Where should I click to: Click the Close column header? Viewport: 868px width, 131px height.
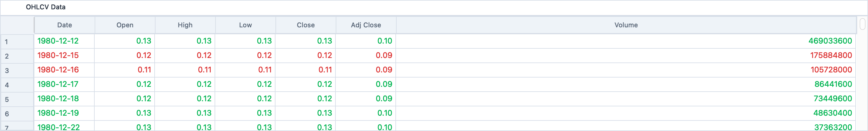(306, 25)
